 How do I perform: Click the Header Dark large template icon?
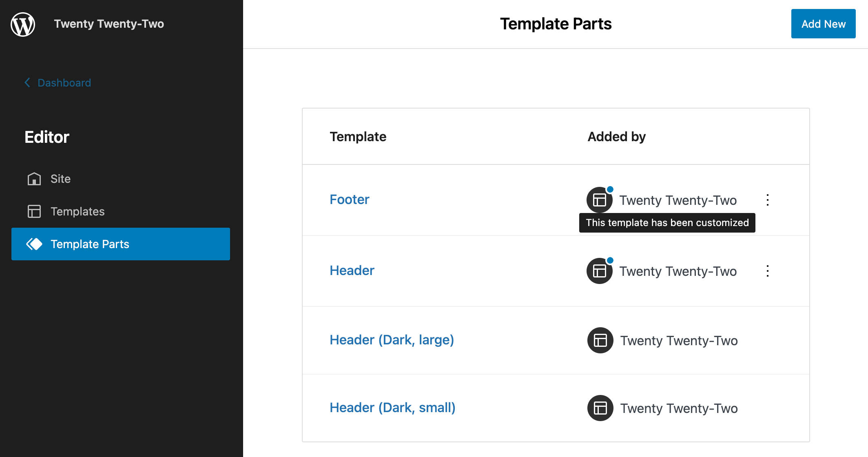pyautogui.click(x=599, y=340)
